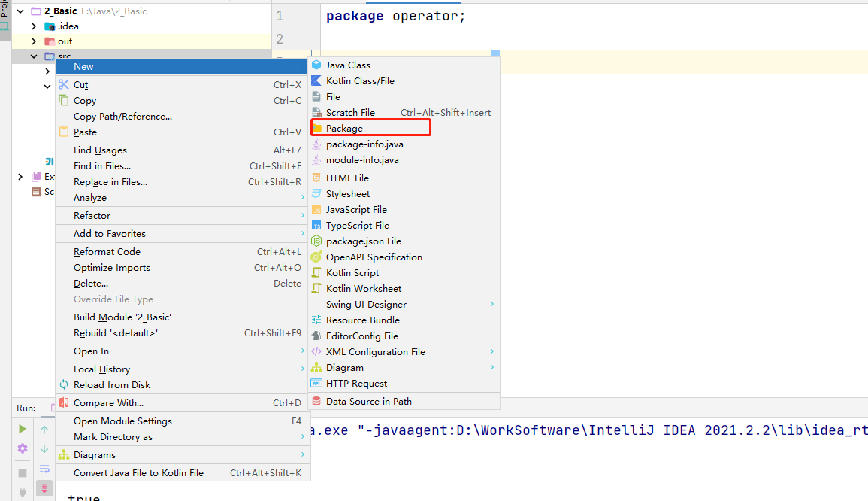
Task: Click the TypeScript File icon
Action: click(316, 226)
